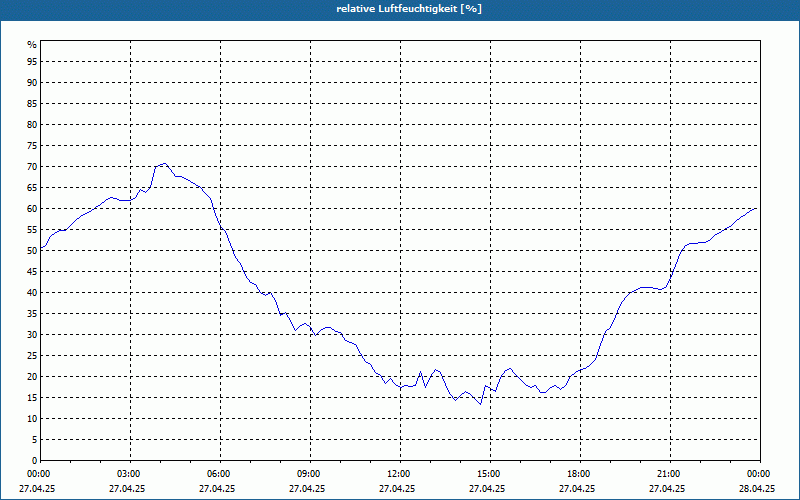Click the 27.04.25 date under 18:00

(577, 488)
